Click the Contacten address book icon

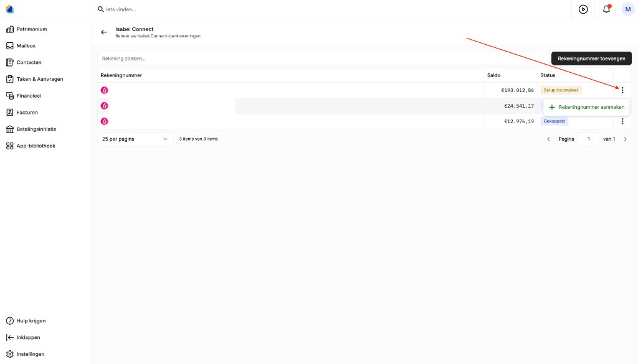(x=10, y=63)
